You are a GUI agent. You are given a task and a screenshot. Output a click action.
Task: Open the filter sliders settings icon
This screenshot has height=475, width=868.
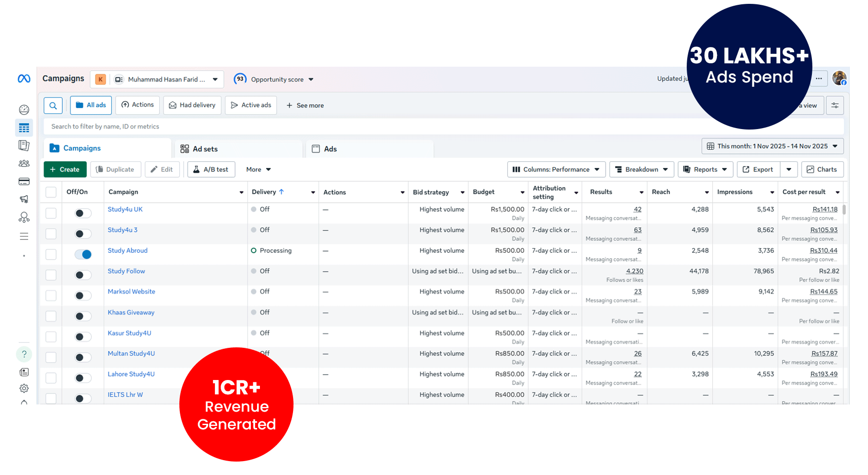(x=835, y=106)
